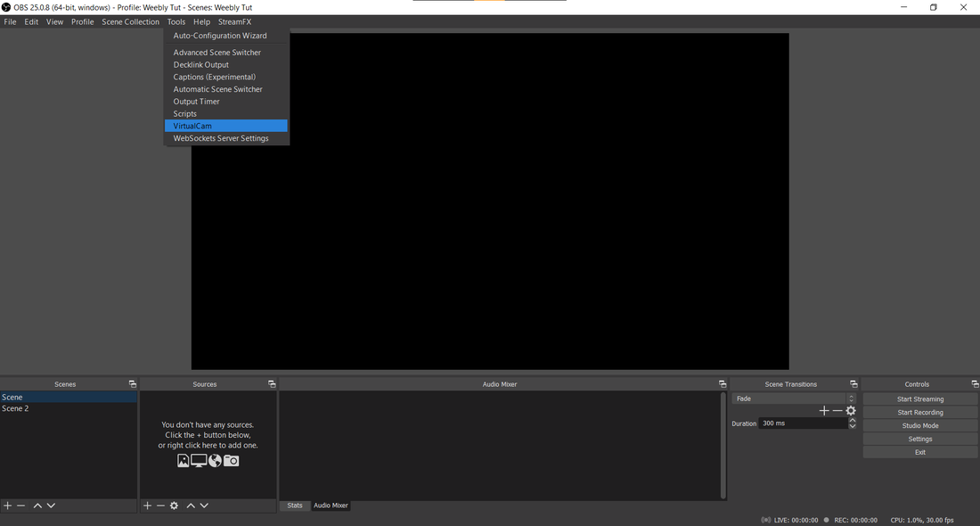
Task: Pop out the Scenes panel
Action: (133, 383)
